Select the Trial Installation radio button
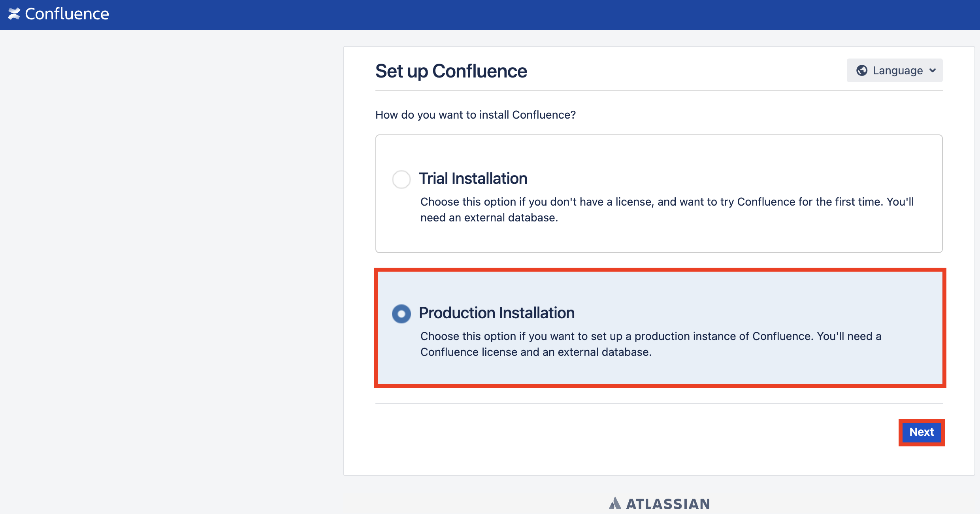 pos(401,179)
